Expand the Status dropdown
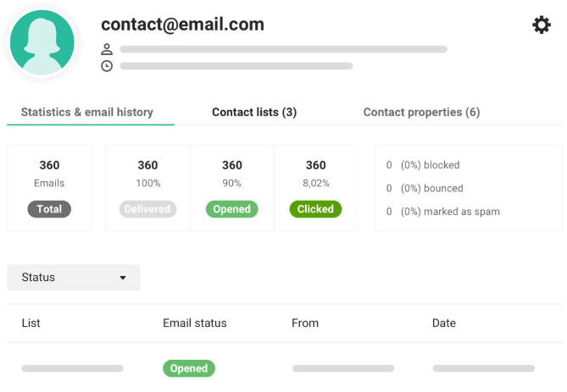This screenshot has height=392, width=567. [x=74, y=278]
